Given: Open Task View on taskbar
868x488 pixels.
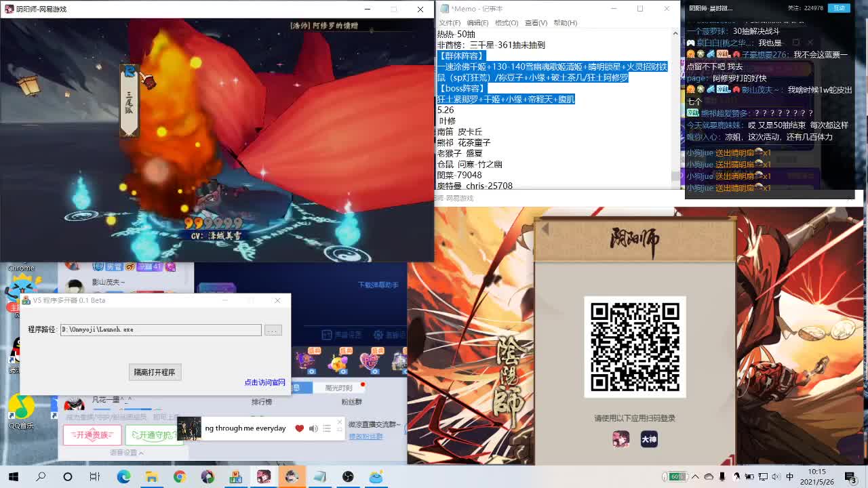Looking at the screenshot, I should pos(95,476).
